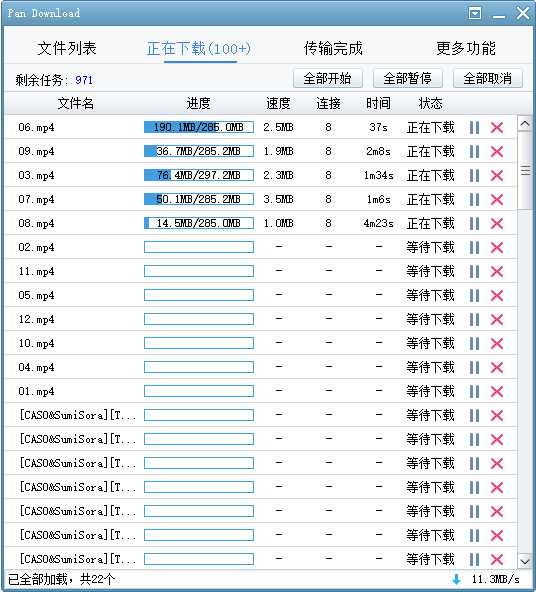Pause the waiting 01.mp4 task
Viewport: 536px width, 592px height.
tap(474, 392)
